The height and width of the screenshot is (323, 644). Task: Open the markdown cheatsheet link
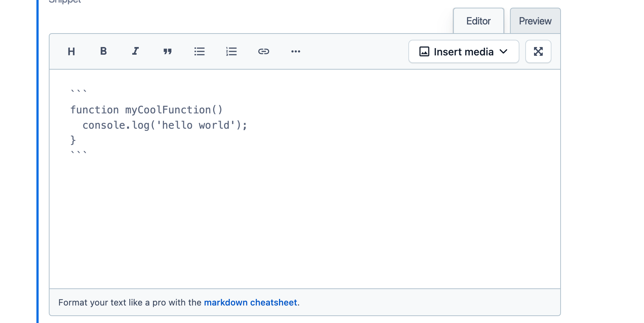pyautogui.click(x=251, y=303)
